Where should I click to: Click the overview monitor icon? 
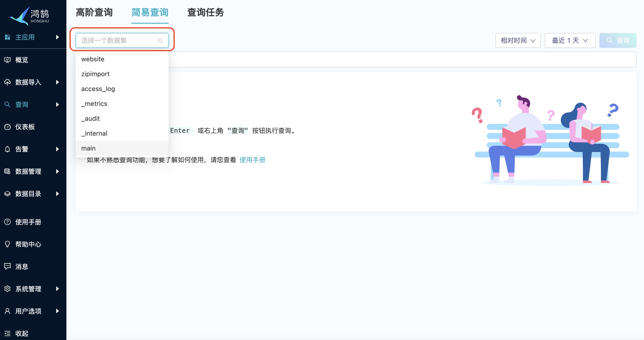(x=7, y=60)
